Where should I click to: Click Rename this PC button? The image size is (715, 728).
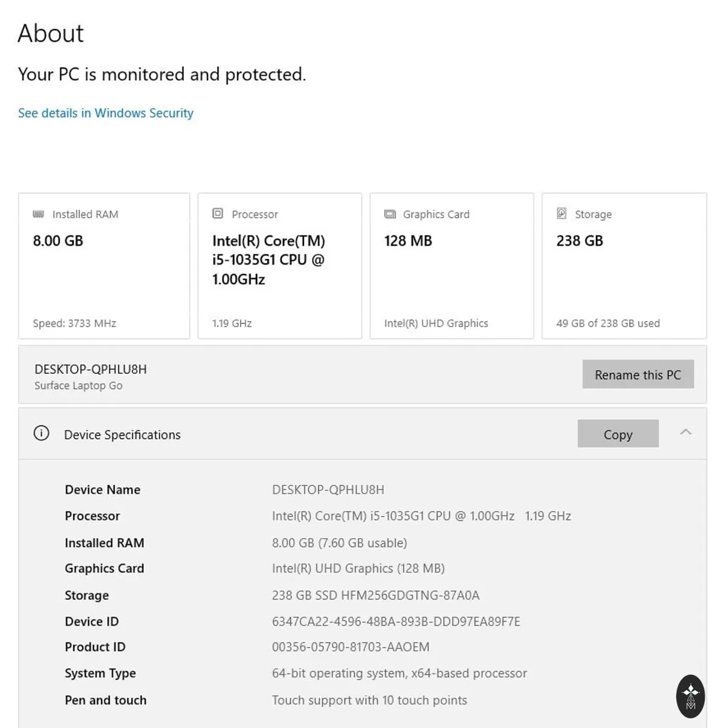pyautogui.click(x=638, y=374)
